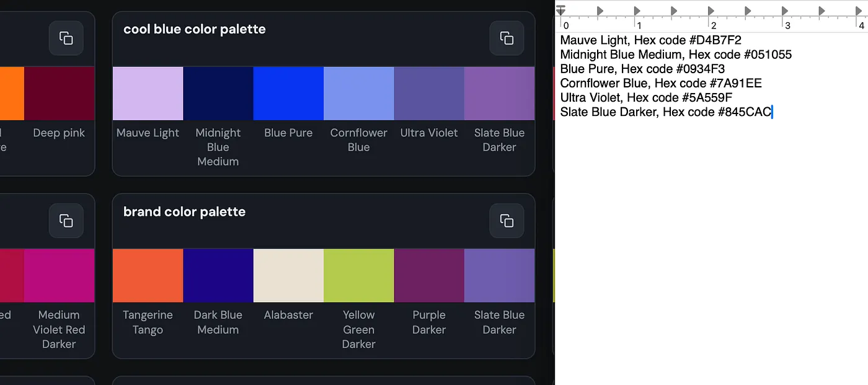Click the 'Blue Pure' swatch label
Viewport: 868px width, 385px height.
(x=288, y=133)
